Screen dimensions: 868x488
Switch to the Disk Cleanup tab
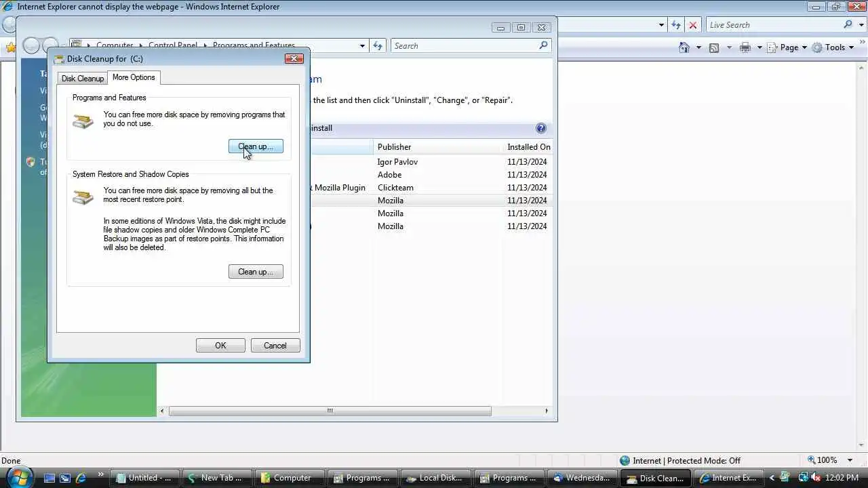[x=83, y=79]
